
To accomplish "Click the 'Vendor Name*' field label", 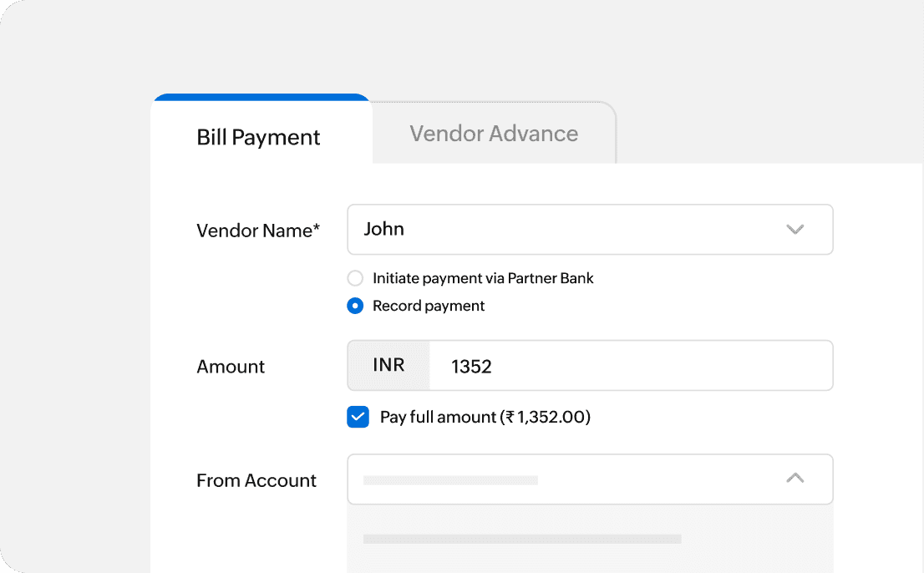I will [258, 230].
